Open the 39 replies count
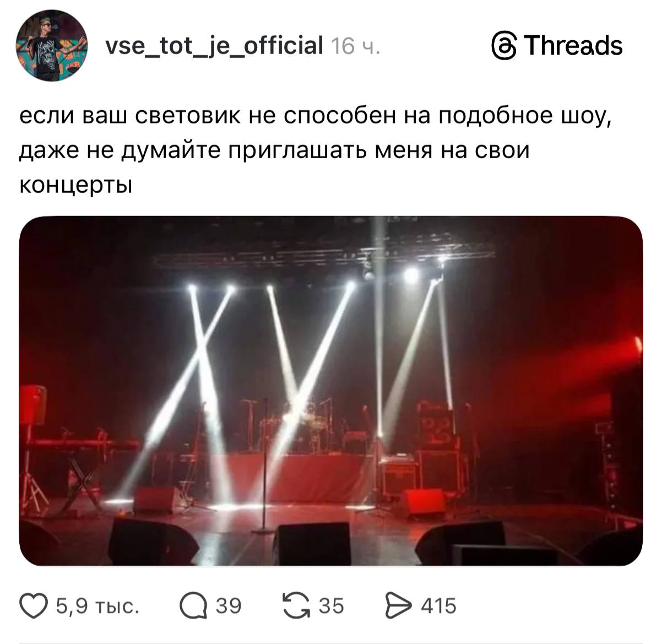Image resolution: width=662 pixels, height=644 pixels. (x=228, y=606)
